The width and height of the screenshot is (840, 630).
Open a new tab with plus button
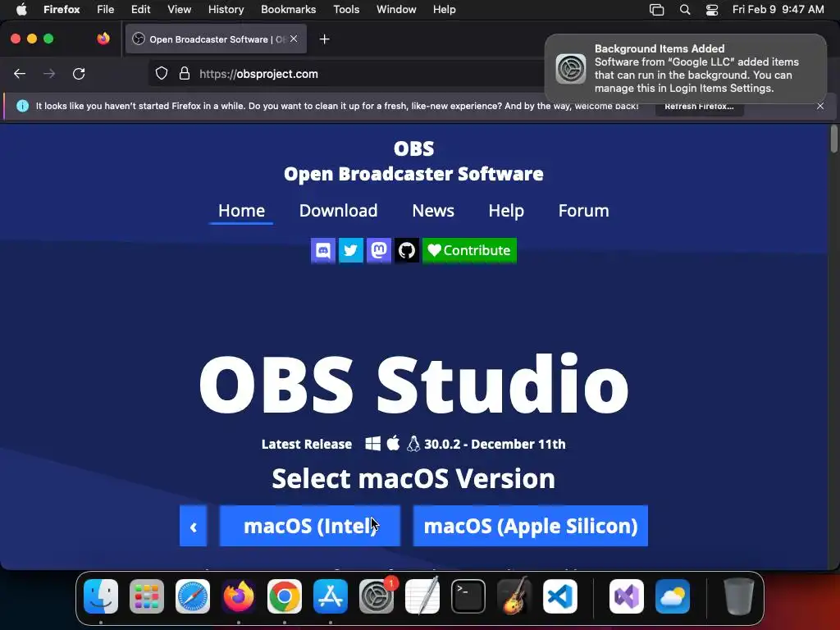pyautogui.click(x=324, y=39)
